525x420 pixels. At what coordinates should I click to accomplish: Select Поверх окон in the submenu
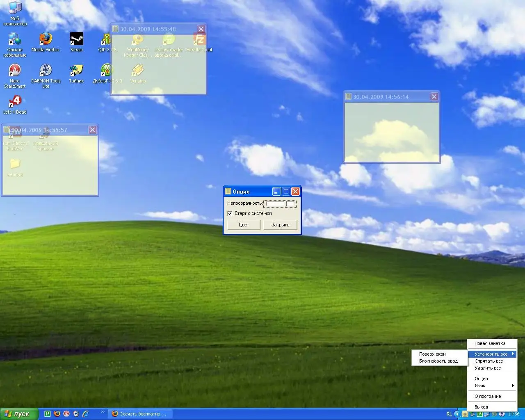[439, 354]
